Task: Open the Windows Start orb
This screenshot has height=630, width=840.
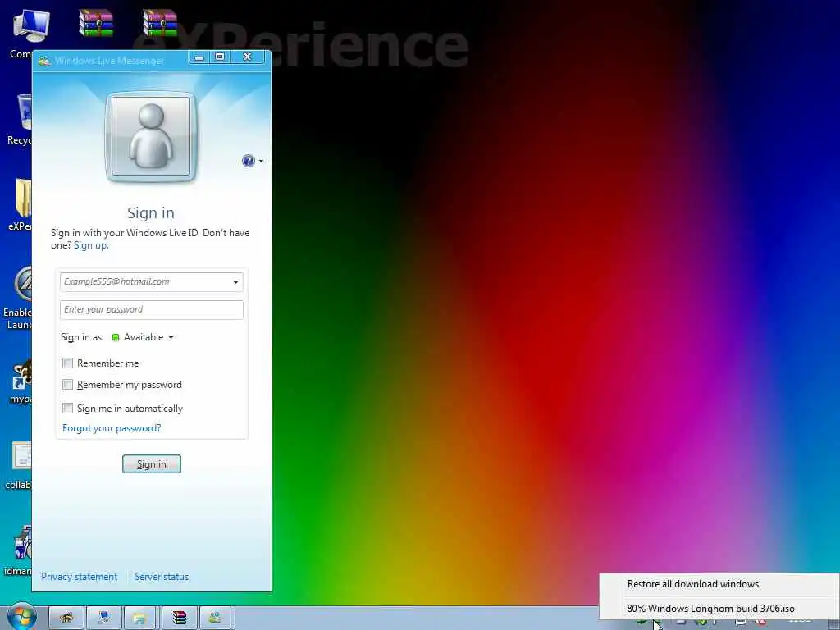Action: [x=21, y=617]
